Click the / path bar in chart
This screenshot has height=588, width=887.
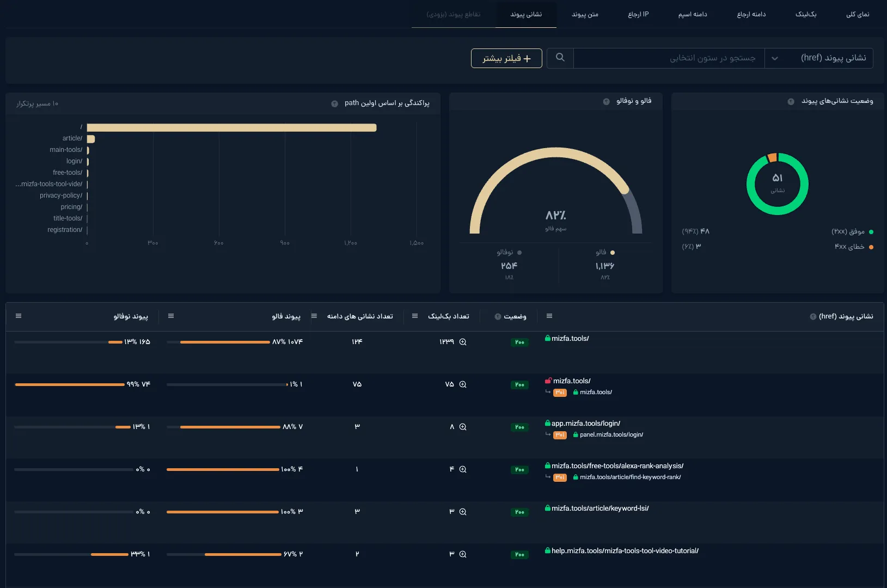(x=231, y=127)
